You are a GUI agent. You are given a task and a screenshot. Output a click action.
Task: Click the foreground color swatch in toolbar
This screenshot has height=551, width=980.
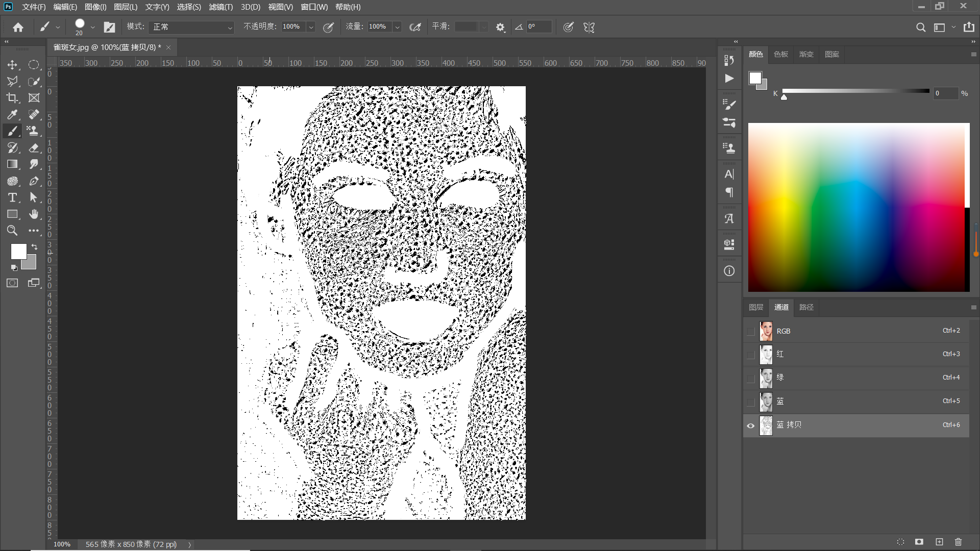click(18, 251)
